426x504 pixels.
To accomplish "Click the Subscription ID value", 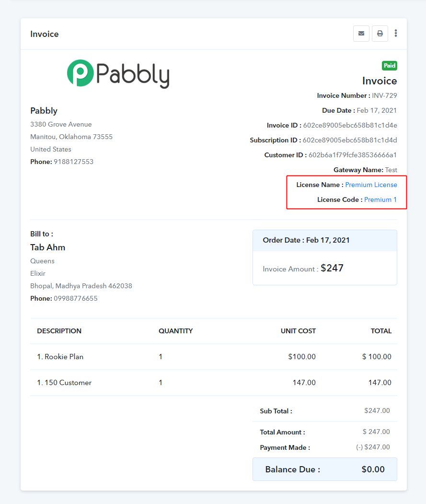I will point(349,140).
